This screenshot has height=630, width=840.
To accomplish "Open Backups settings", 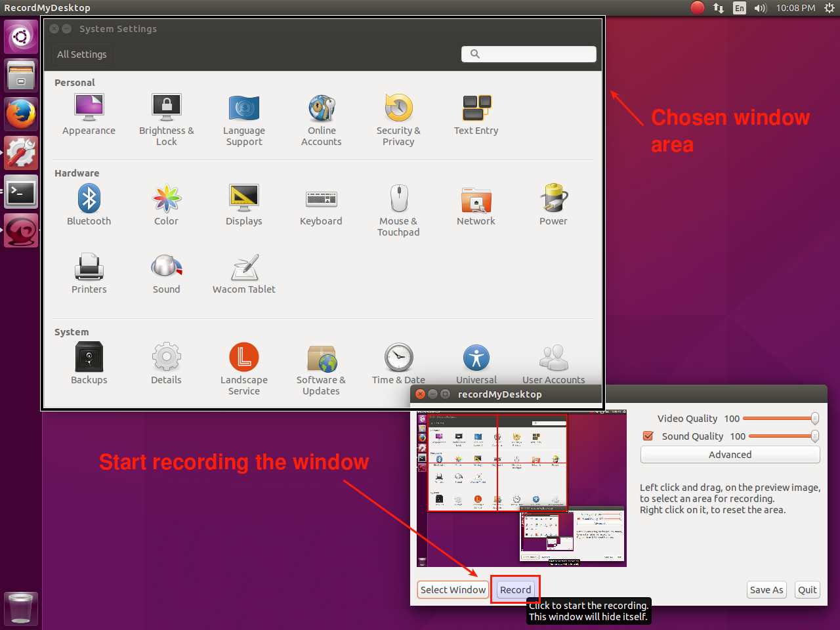I will pos(89,364).
